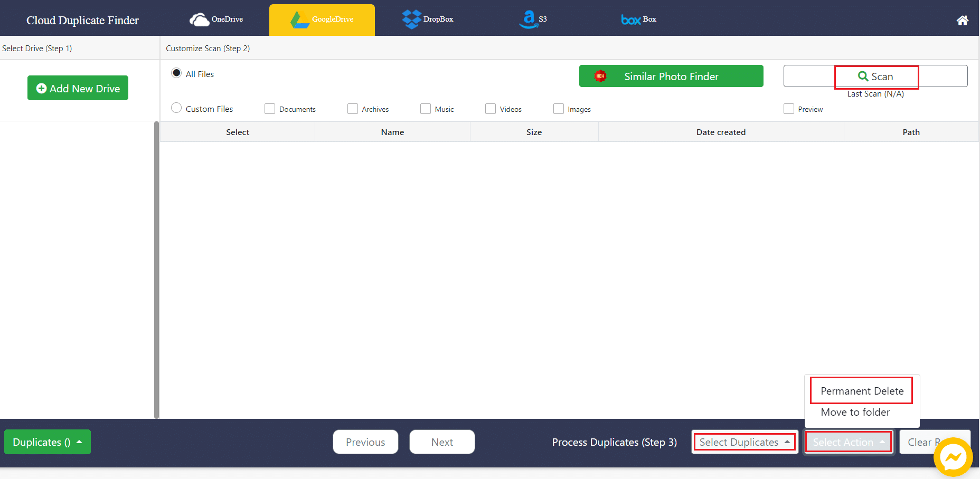Click the Select column header

click(238, 132)
